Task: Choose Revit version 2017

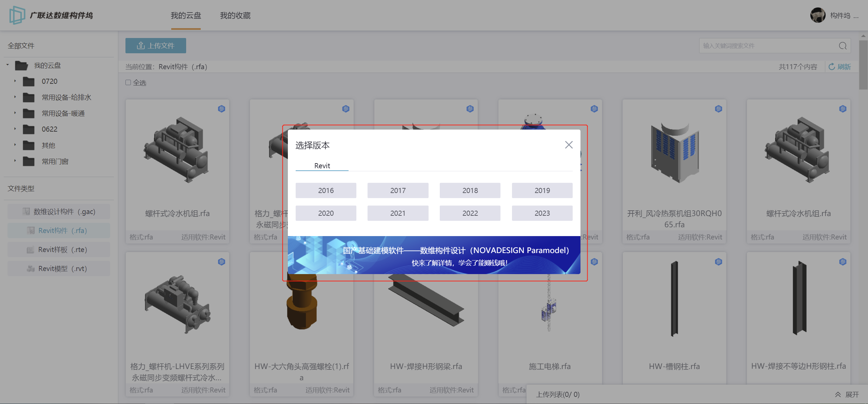Action: (398, 191)
